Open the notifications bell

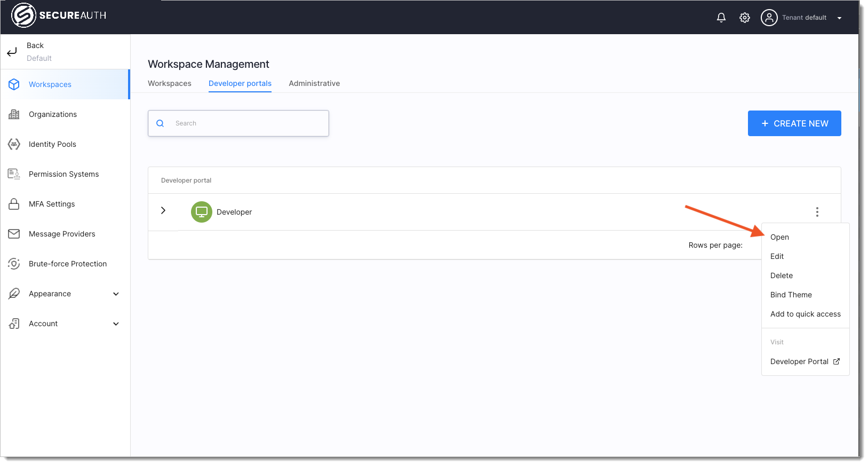pyautogui.click(x=721, y=18)
